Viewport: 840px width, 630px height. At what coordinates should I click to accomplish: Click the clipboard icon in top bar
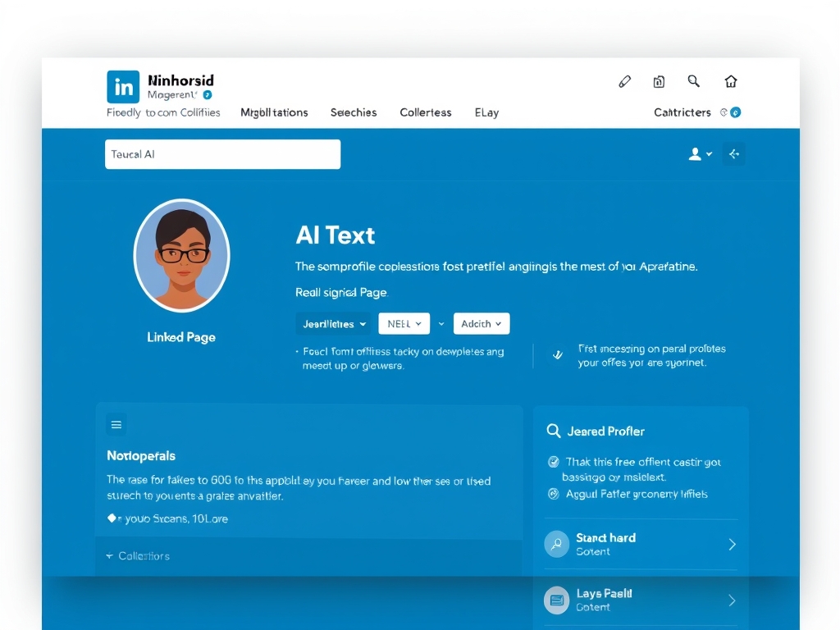pyautogui.click(x=659, y=81)
